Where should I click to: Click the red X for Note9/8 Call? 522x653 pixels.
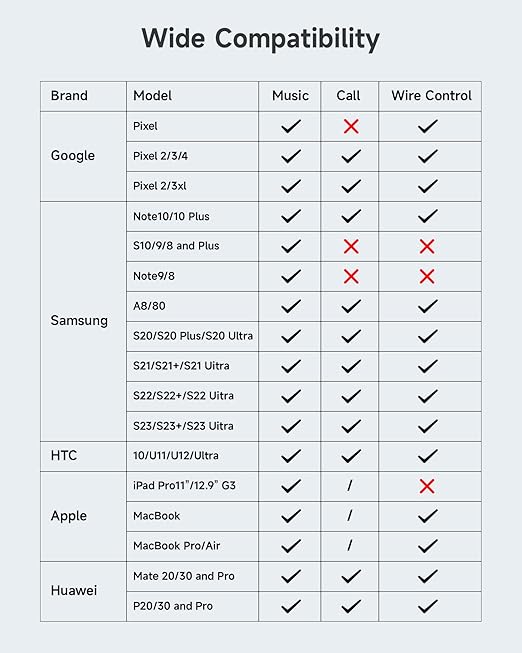coord(351,276)
